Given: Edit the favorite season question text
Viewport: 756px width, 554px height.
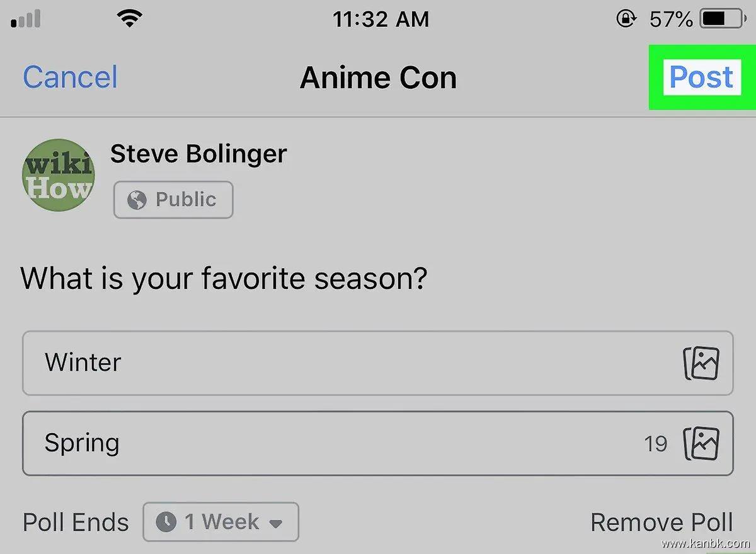Looking at the screenshot, I should pos(224,278).
